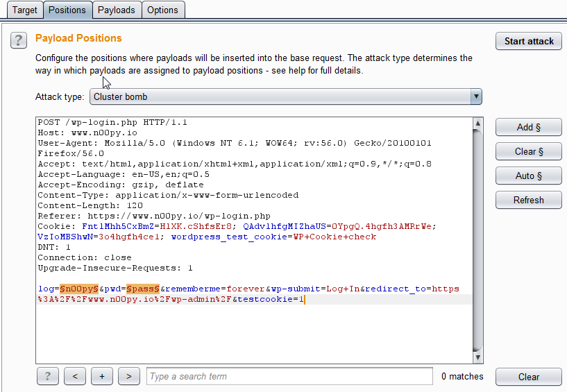
Task: Go to previous search match
Action: tap(75, 377)
